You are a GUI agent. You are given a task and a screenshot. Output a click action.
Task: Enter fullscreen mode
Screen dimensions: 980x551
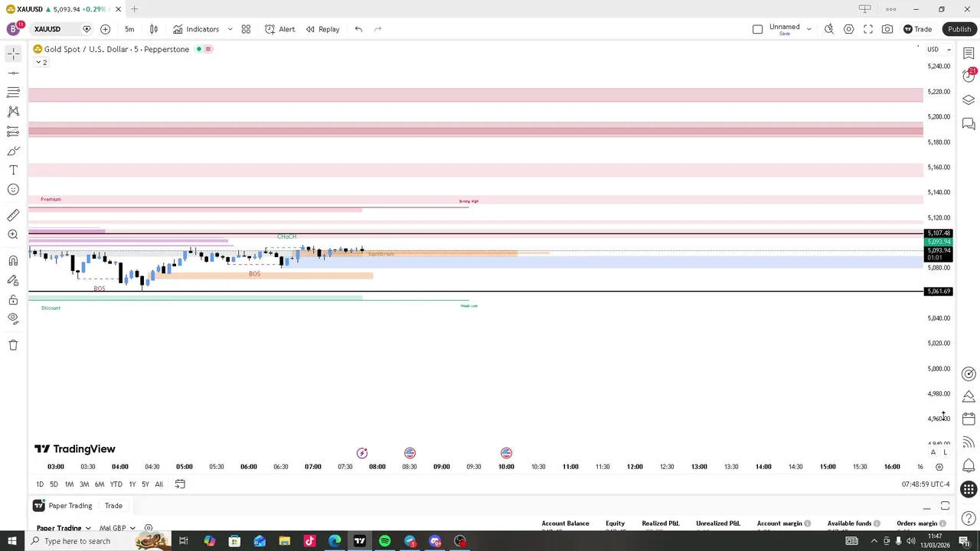point(868,29)
